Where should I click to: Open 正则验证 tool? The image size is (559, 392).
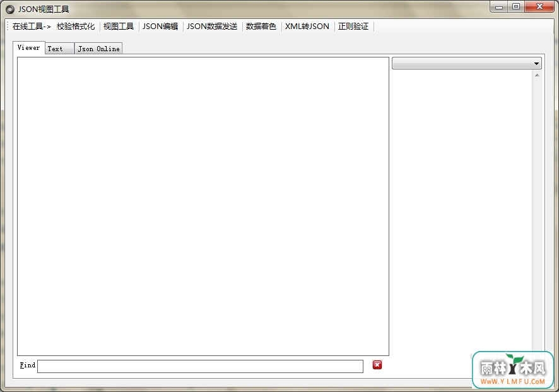pos(353,27)
